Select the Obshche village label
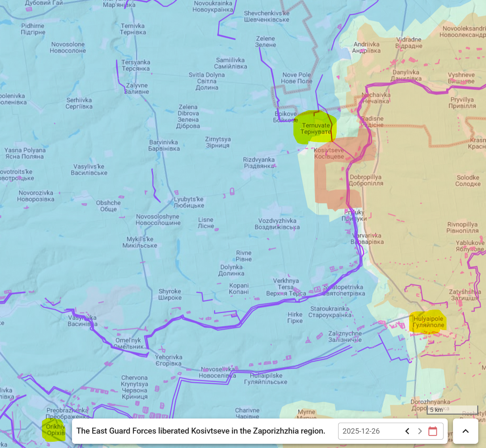 click(x=109, y=206)
